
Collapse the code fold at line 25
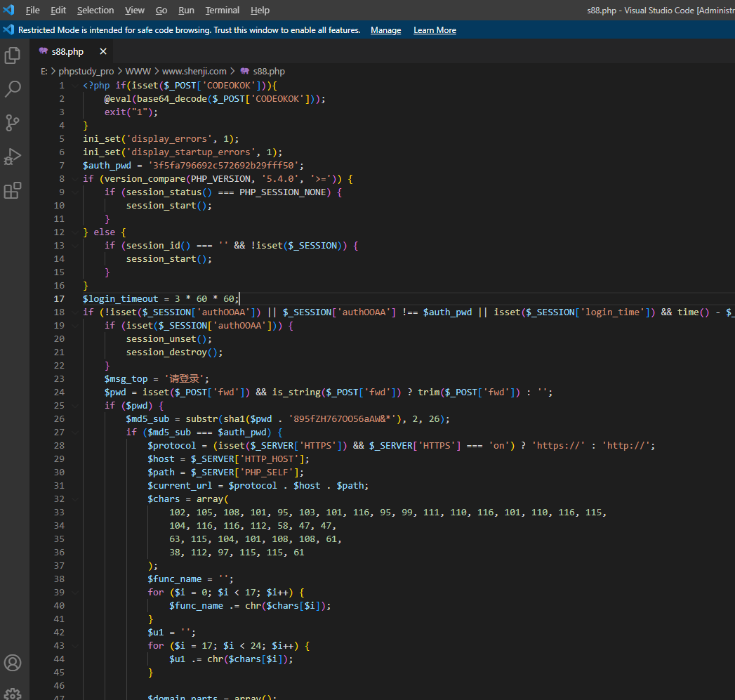(x=75, y=406)
